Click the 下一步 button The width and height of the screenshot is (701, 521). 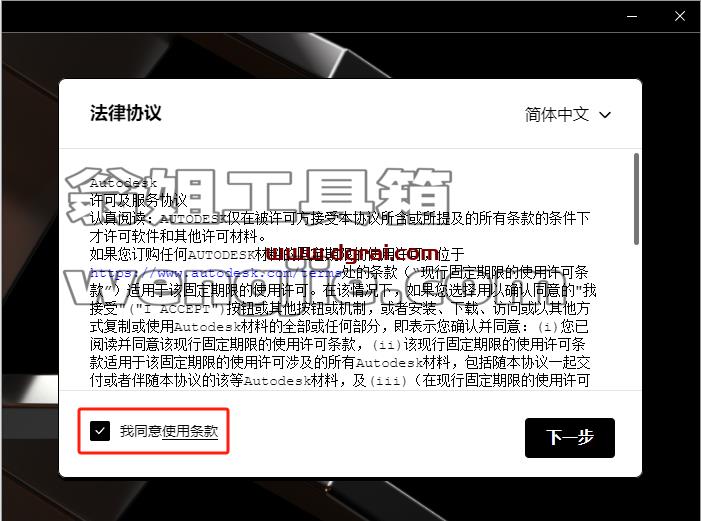coord(570,437)
